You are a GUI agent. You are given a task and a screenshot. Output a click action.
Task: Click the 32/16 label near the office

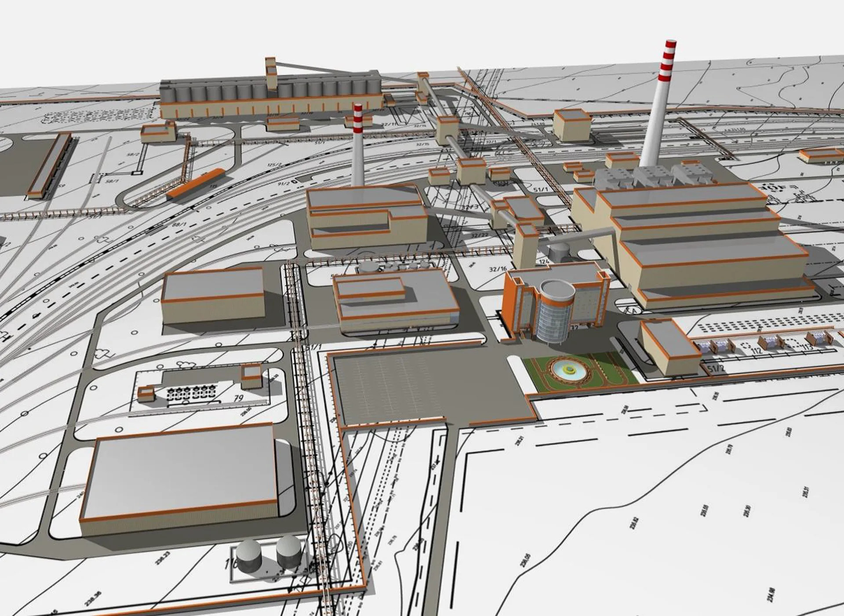coord(498,269)
